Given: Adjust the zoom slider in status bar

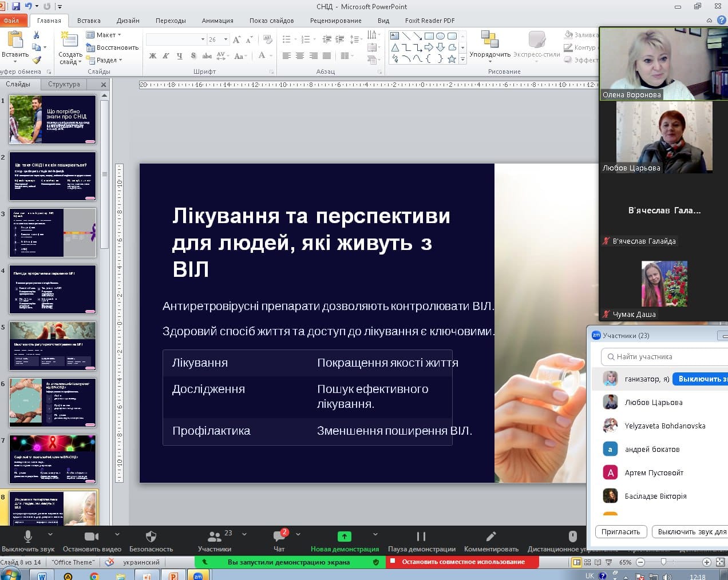Looking at the screenshot, I should tap(663, 562).
